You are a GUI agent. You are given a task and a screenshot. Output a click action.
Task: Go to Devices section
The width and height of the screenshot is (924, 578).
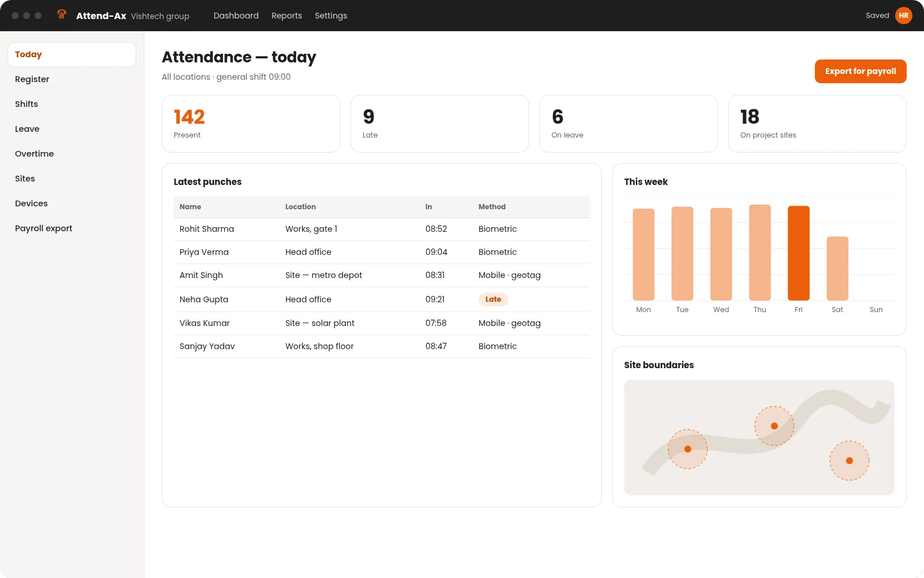tap(72, 203)
